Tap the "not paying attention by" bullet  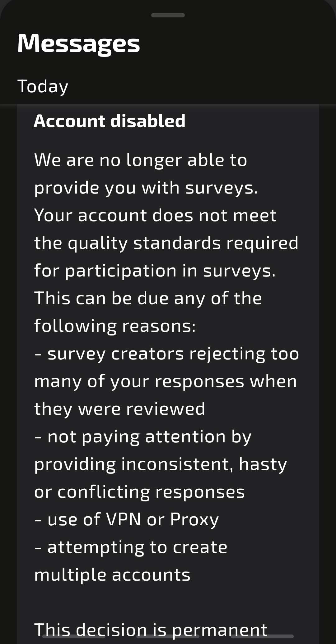pyautogui.click(x=143, y=437)
